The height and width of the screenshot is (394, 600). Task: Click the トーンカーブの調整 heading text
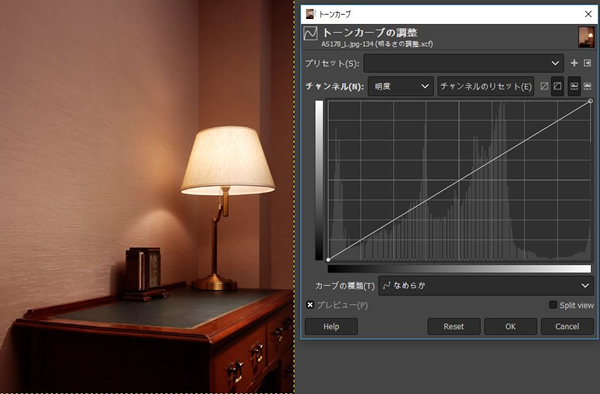point(370,33)
